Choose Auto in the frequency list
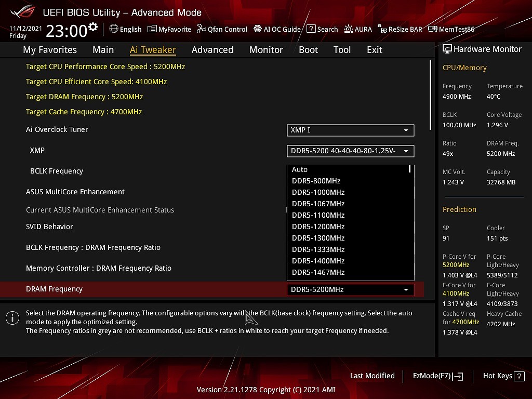The image size is (532, 399). (300, 169)
